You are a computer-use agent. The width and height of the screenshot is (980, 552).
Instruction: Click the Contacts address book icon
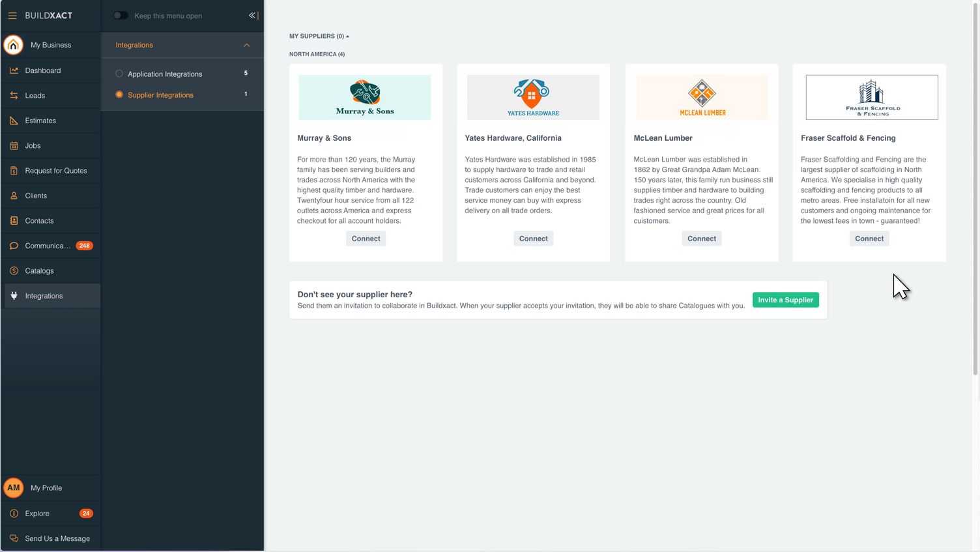pyautogui.click(x=14, y=221)
